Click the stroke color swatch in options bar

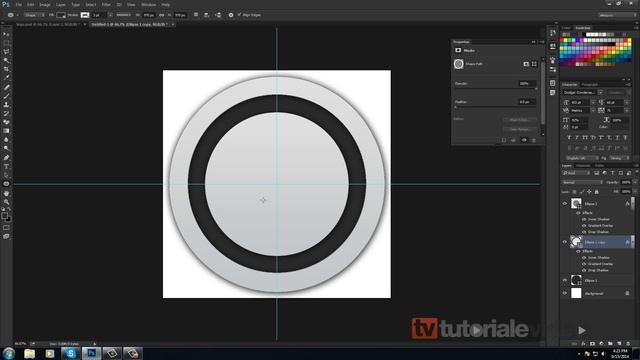coord(84,15)
